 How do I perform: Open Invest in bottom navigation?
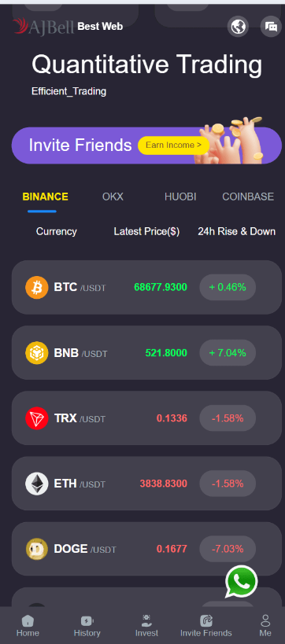point(146,626)
